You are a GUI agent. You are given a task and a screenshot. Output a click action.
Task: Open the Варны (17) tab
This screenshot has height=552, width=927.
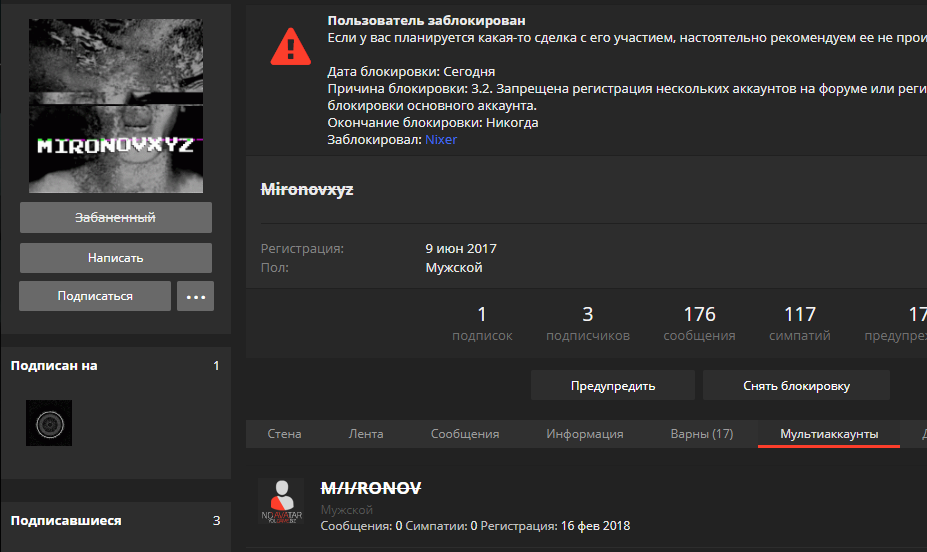pos(702,434)
